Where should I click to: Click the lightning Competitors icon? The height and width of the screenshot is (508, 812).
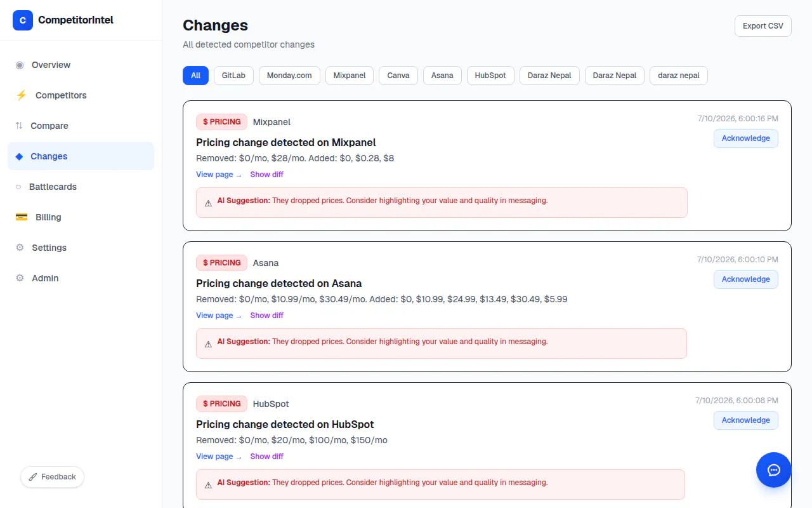(22, 95)
